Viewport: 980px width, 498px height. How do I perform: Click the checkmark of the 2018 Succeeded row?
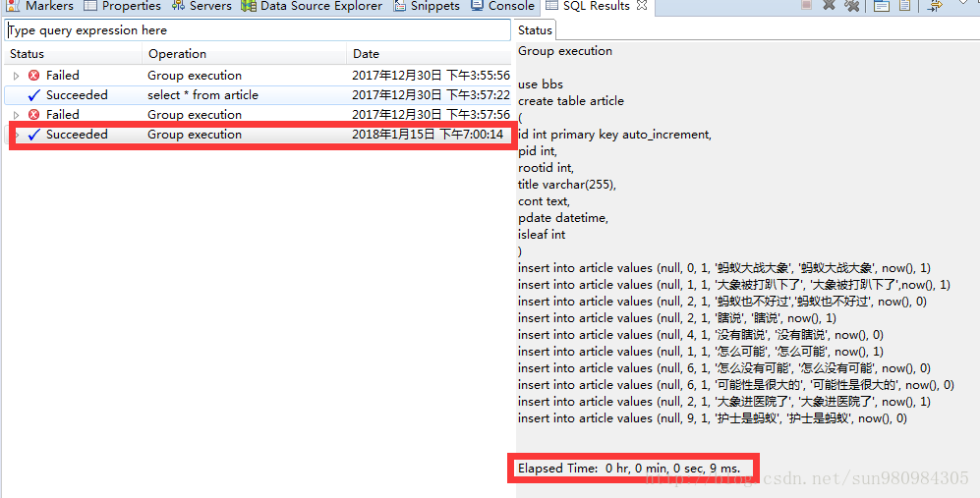pos(34,135)
